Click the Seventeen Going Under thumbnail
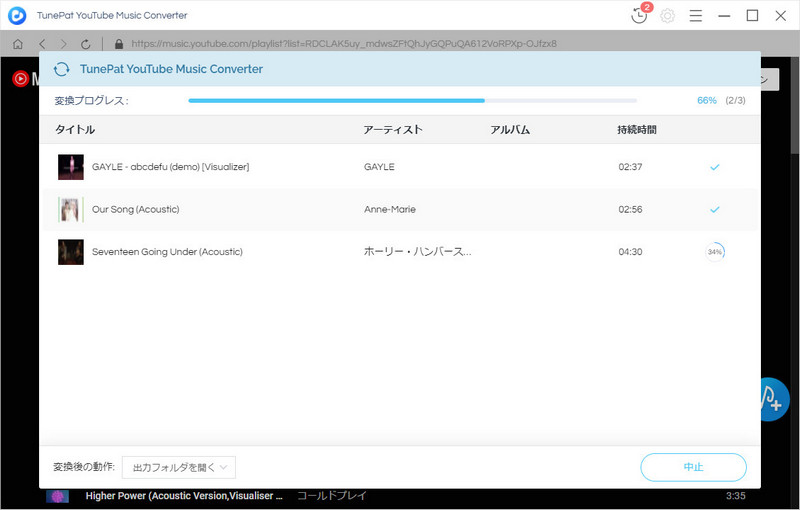 click(x=70, y=252)
